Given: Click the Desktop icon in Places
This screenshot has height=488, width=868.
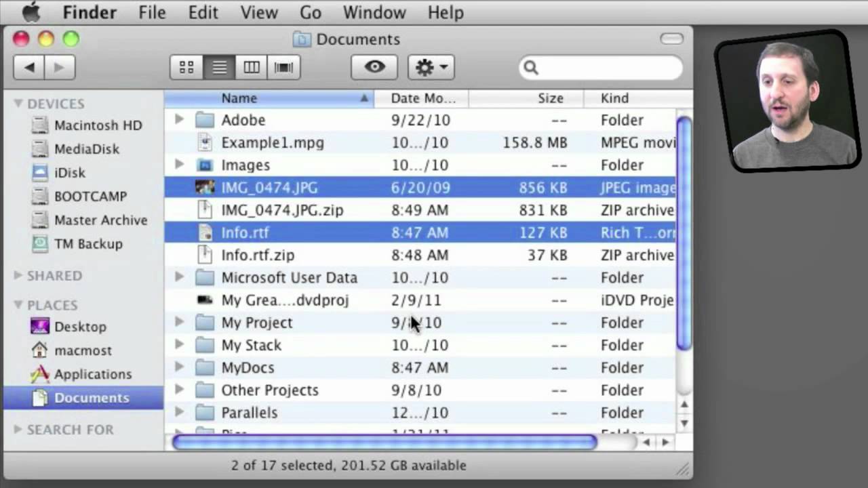Looking at the screenshot, I should pos(40,326).
